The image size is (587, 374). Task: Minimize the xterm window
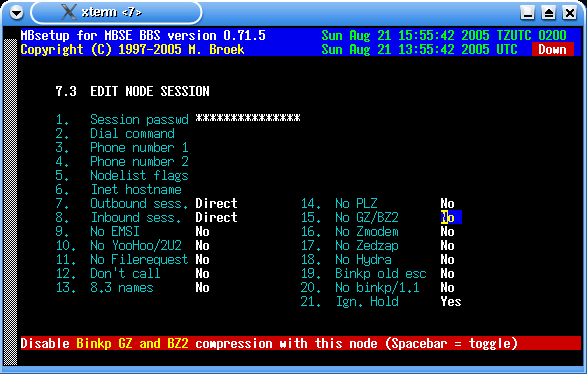[x=527, y=13]
